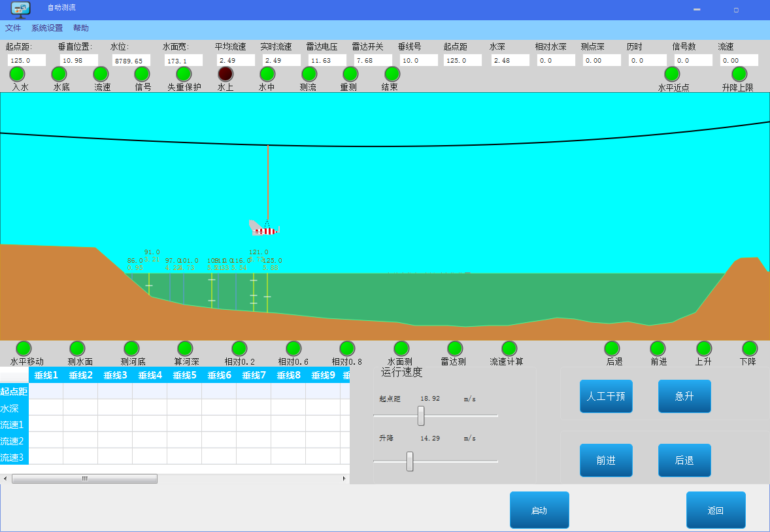Click the instrument fish sensor in the diagram

[264, 228]
